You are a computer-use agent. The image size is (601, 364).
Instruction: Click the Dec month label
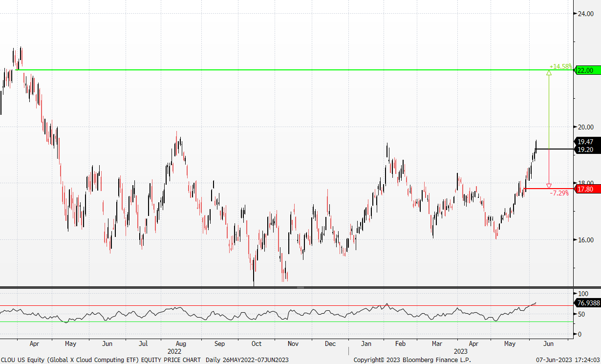330,344
